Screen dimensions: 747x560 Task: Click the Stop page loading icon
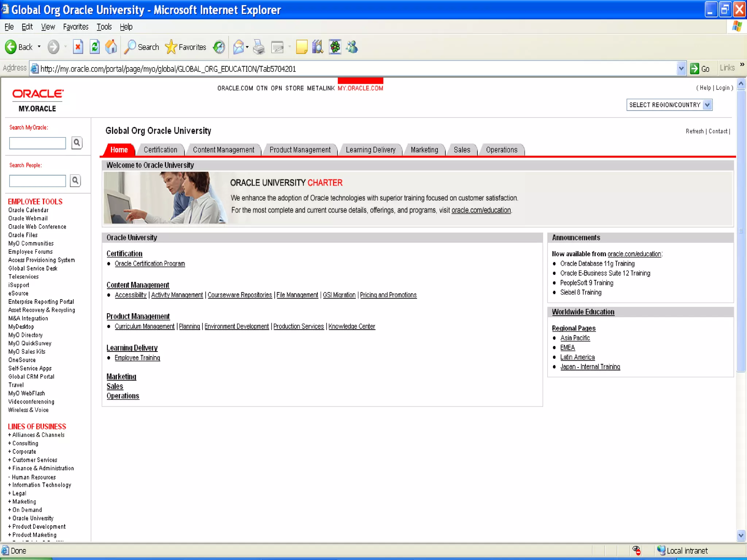click(78, 47)
